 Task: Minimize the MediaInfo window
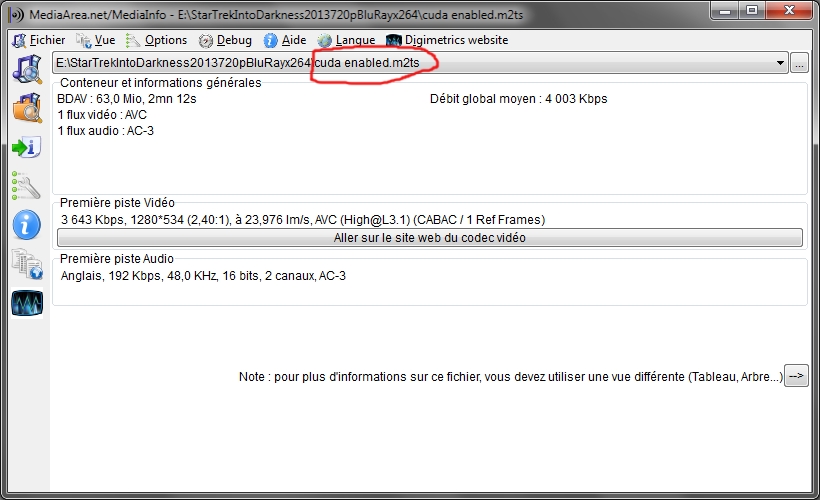click(x=725, y=10)
